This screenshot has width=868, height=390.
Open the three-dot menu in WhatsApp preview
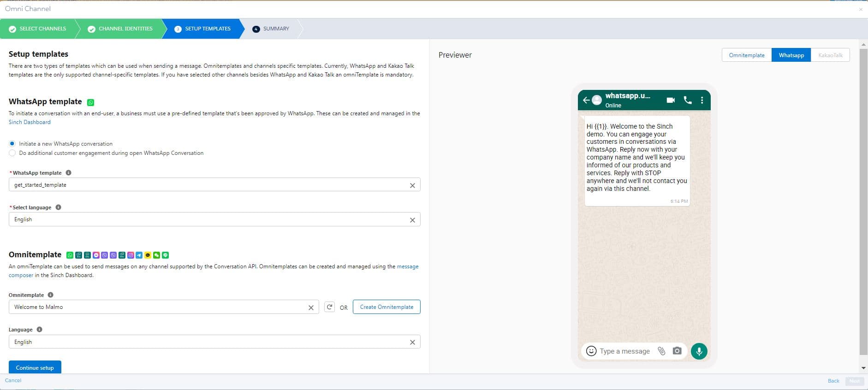point(702,100)
